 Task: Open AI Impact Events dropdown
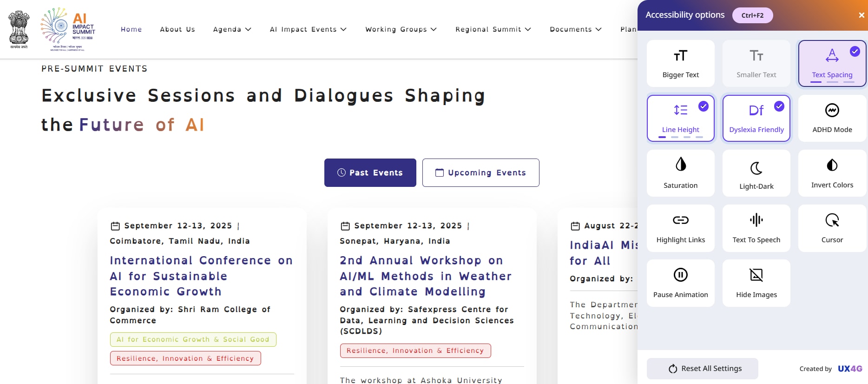[308, 29]
